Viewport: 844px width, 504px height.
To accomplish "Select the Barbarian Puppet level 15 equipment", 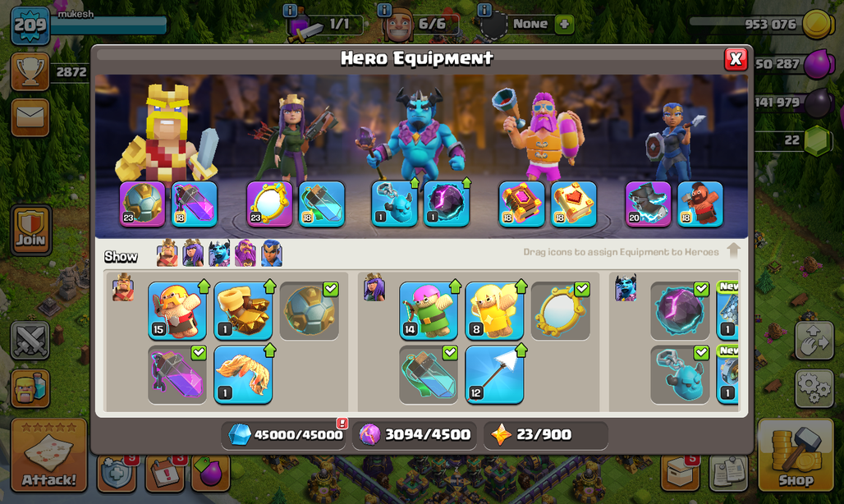I will tap(177, 311).
